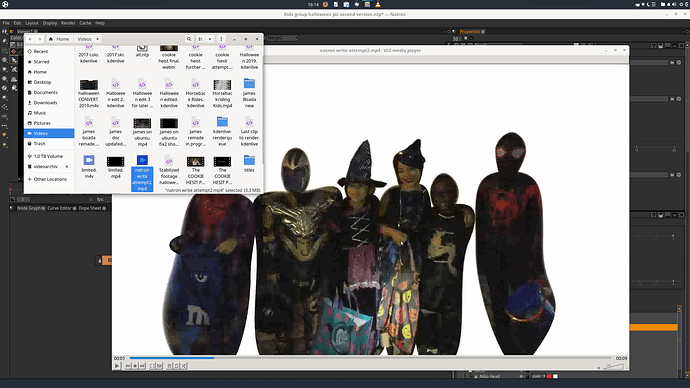
Task: Eject the videoarchiv volume
Action: pos(67,167)
